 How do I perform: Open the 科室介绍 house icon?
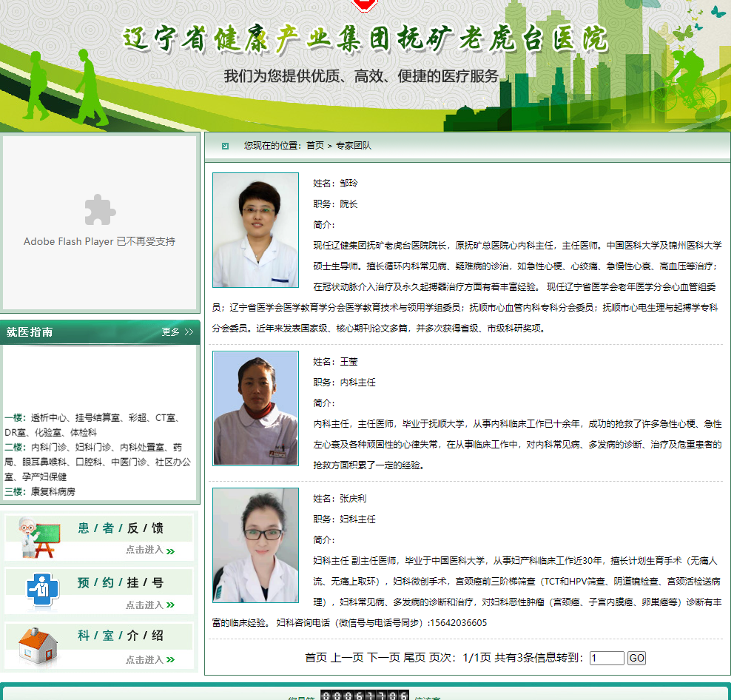coord(38,646)
